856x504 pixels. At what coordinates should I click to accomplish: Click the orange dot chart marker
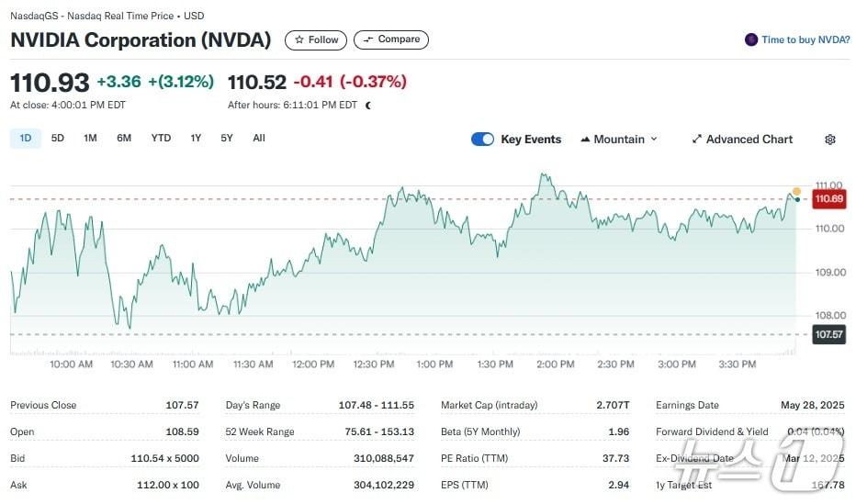click(796, 192)
